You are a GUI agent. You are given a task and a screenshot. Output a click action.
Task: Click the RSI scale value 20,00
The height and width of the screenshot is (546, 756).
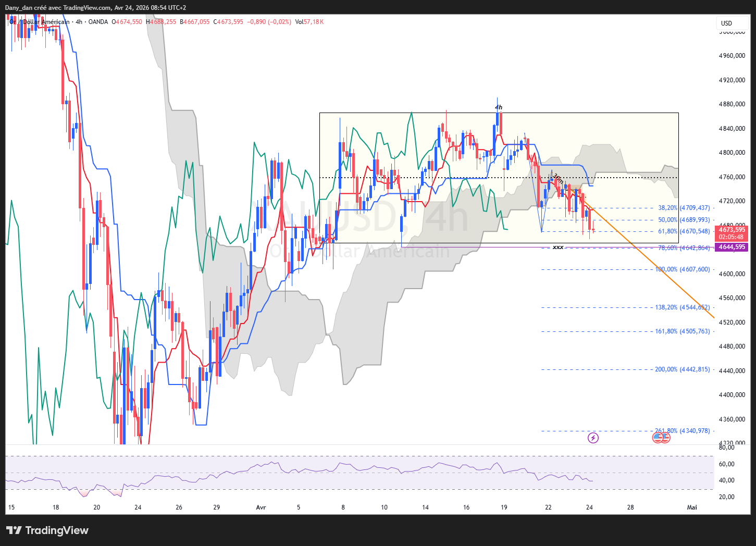[727, 497]
